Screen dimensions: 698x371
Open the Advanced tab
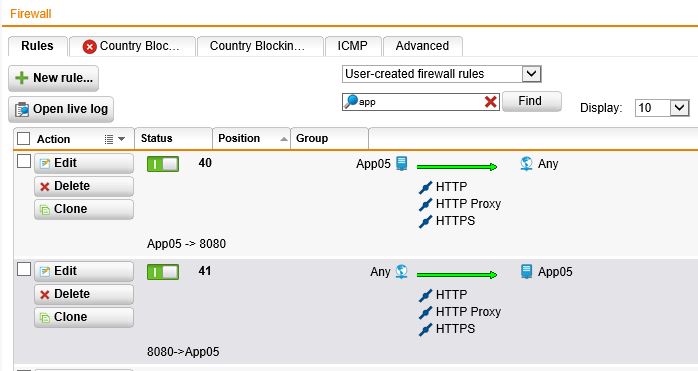422,46
